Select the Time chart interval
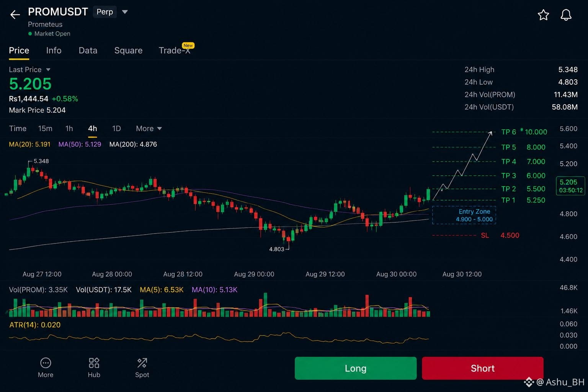 pyautogui.click(x=18, y=129)
